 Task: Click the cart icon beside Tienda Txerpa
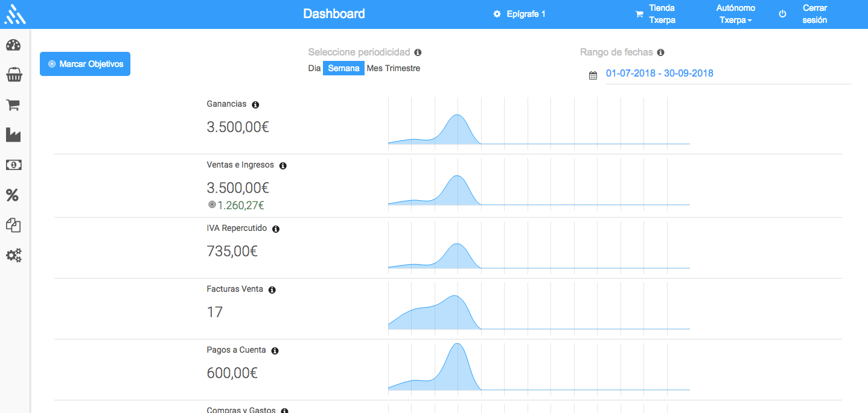(x=639, y=14)
